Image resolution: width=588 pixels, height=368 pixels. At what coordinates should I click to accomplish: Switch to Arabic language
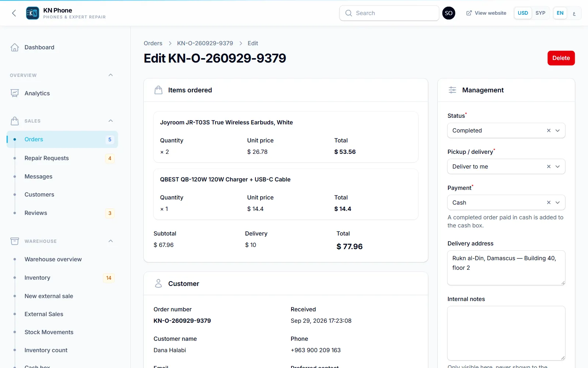(x=574, y=13)
